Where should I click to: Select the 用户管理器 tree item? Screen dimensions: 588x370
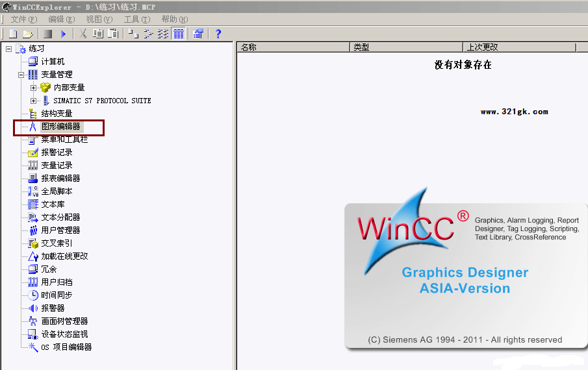point(61,230)
